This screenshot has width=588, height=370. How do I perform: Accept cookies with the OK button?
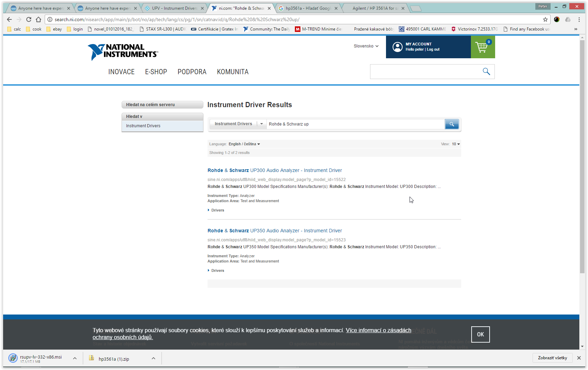(480, 334)
